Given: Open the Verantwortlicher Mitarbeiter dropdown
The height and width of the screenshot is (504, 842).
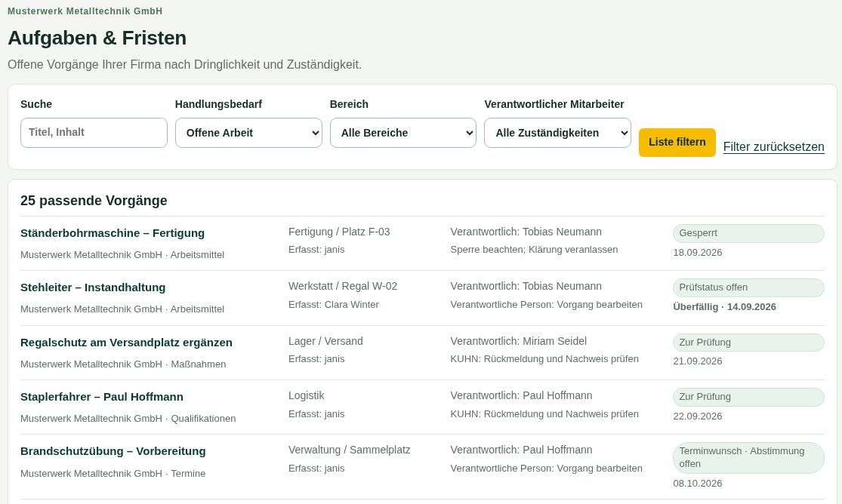Looking at the screenshot, I should point(557,133).
